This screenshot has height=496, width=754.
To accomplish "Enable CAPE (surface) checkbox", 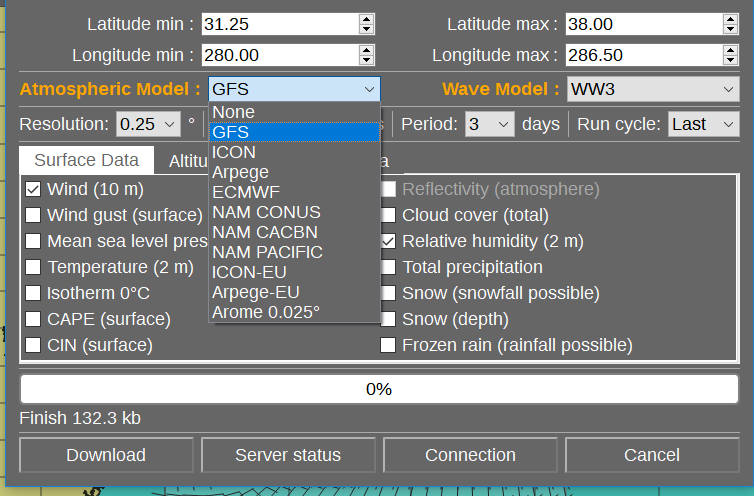I will 33,319.
